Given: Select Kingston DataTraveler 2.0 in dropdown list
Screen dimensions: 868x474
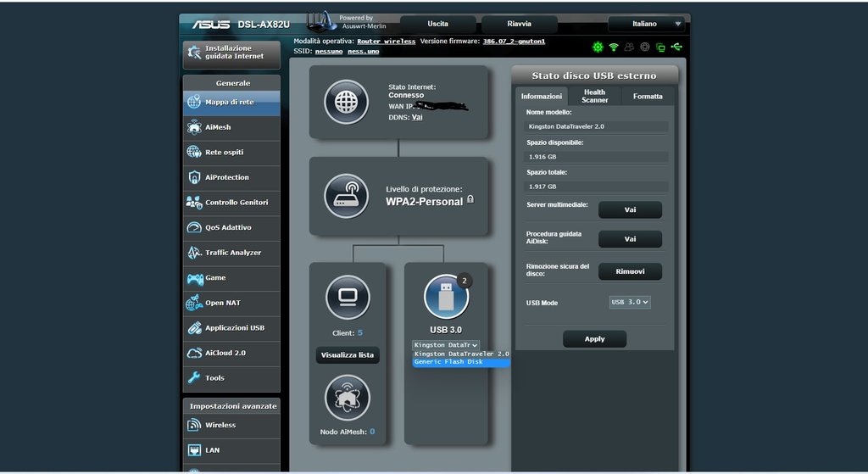Looking at the screenshot, I should pyautogui.click(x=461, y=354).
